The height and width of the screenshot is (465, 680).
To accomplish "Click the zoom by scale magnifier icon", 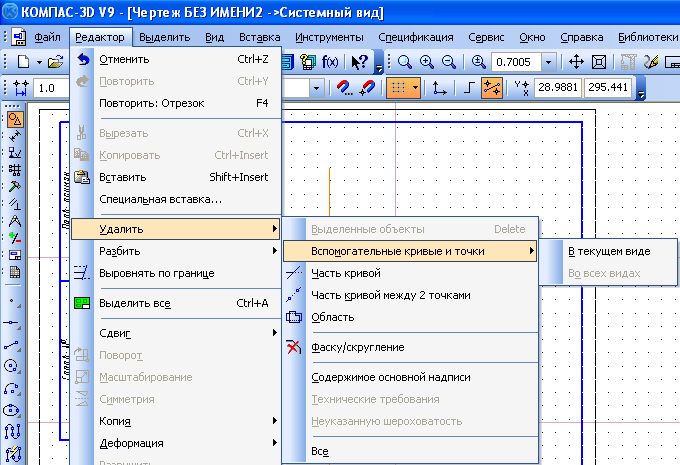I will [478, 62].
